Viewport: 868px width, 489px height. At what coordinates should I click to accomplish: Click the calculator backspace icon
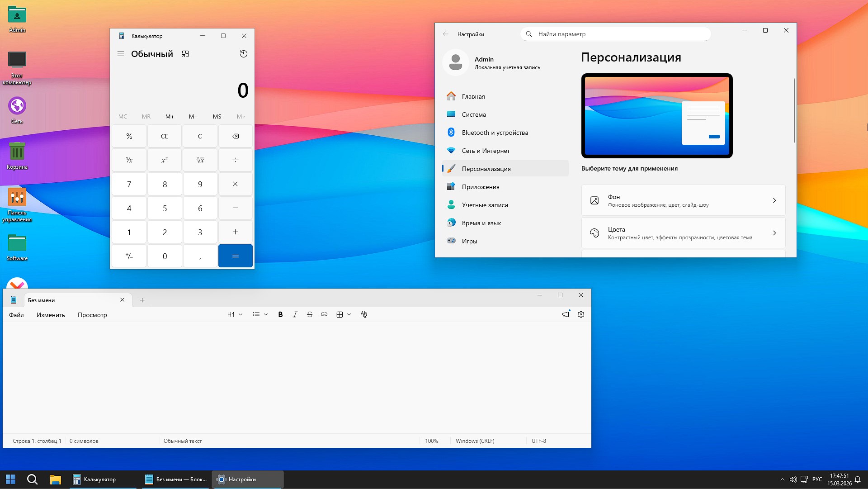coord(236,136)
